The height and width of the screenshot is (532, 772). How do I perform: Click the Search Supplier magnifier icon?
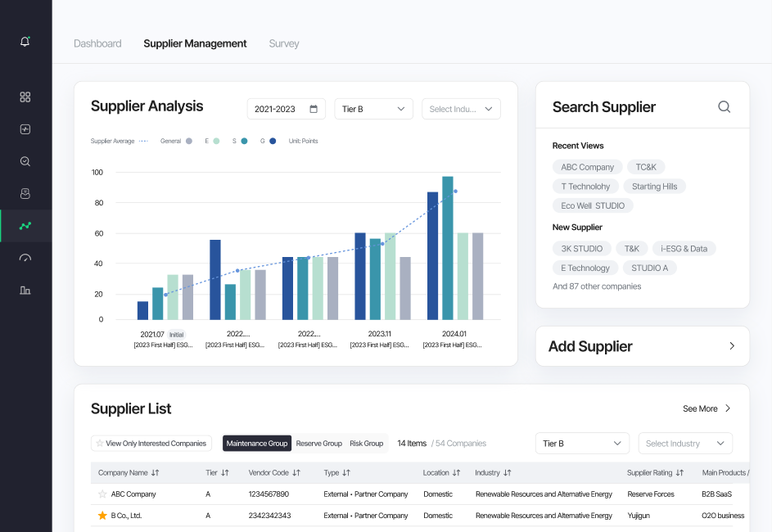[x=724, y=106]
